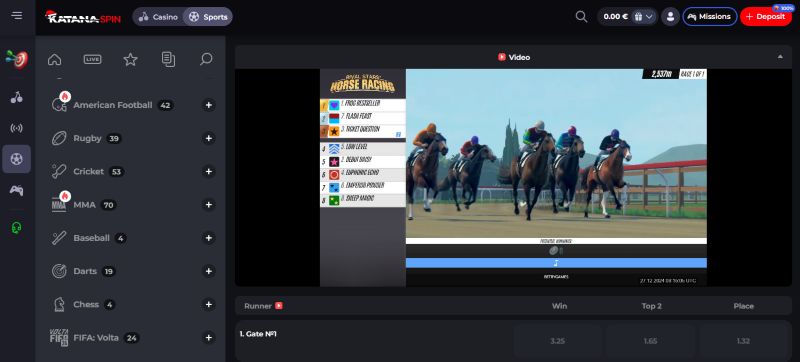Select American Football in sports list
Viewport: 800px width, 362px height.
113,105
